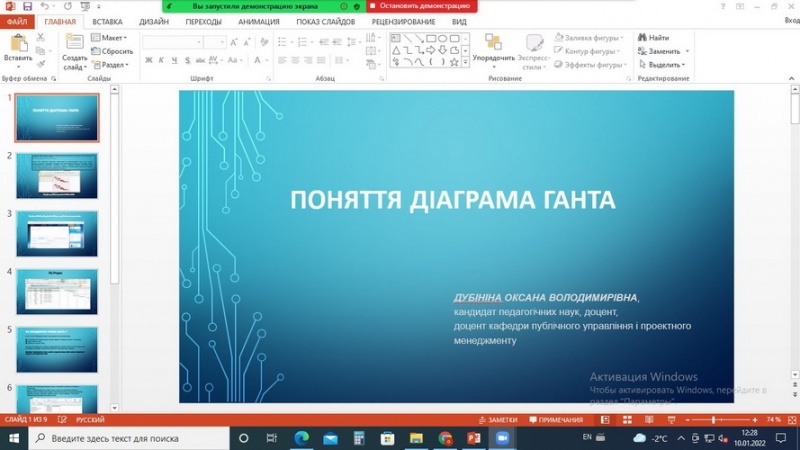Viewport: 800px width, 450px height.
Task: Click Сбросить reset slide button
Action: pyautogui.click(x=112, y=51)
